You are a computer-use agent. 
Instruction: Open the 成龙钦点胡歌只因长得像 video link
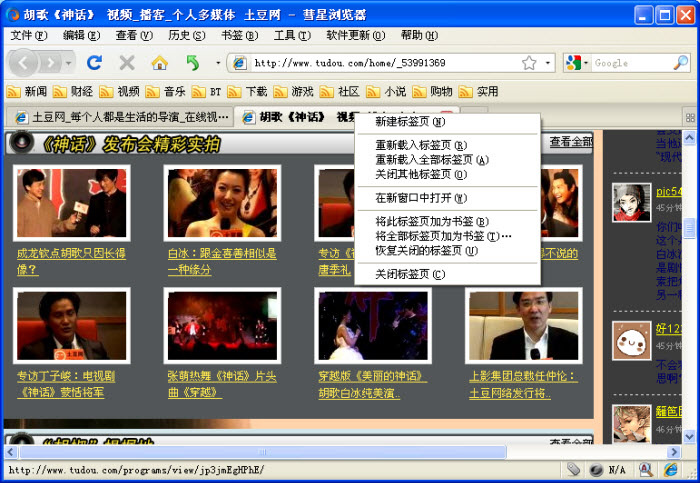click(x=71, y=262)
